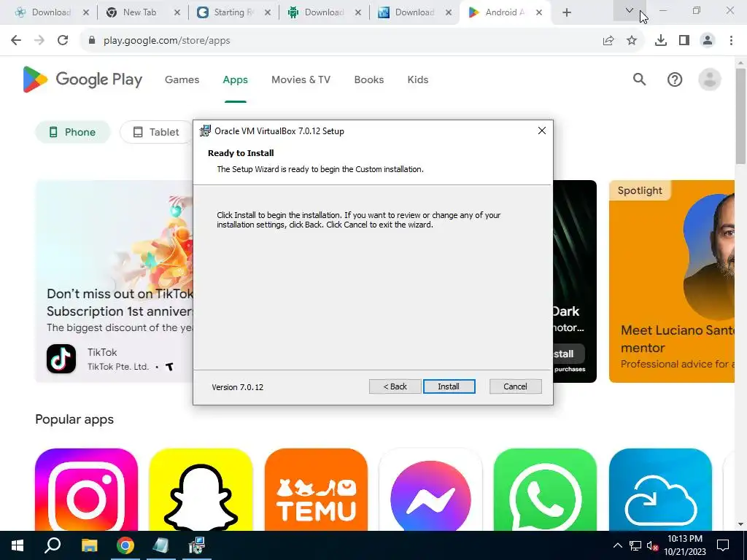Open the Games section in Google Play
The image size is (747, 560).
[182, 79]
